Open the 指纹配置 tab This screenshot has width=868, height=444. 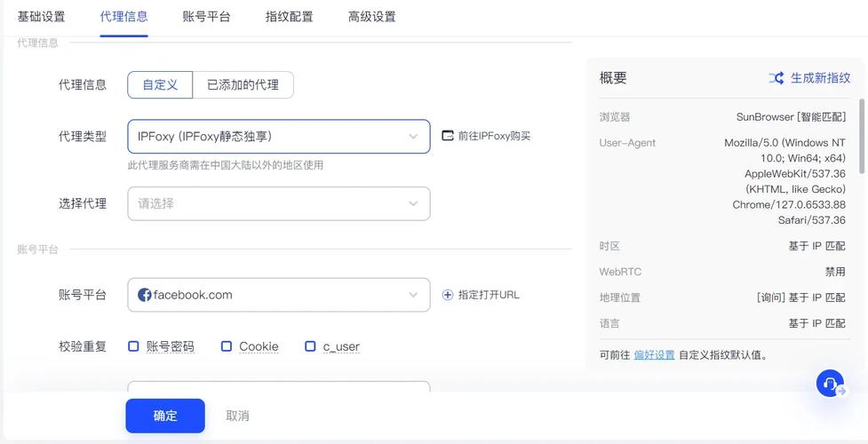(x=289, y=17)
